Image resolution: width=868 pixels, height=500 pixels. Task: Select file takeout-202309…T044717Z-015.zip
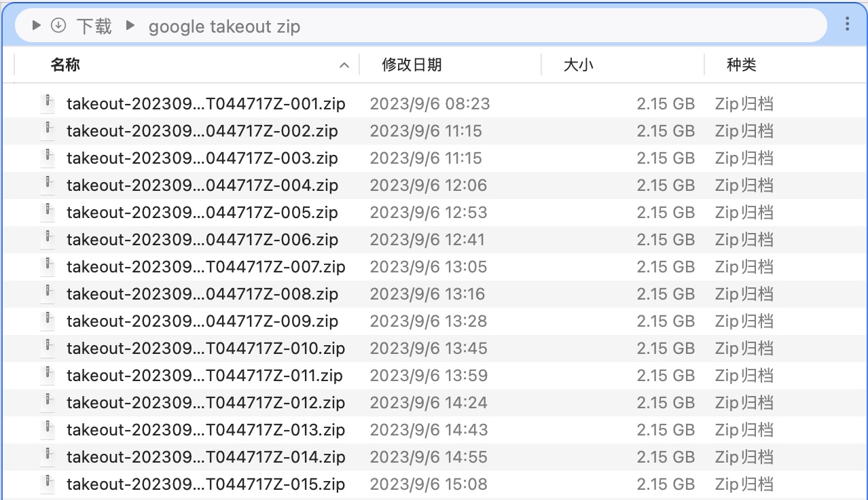coord(206,484)
